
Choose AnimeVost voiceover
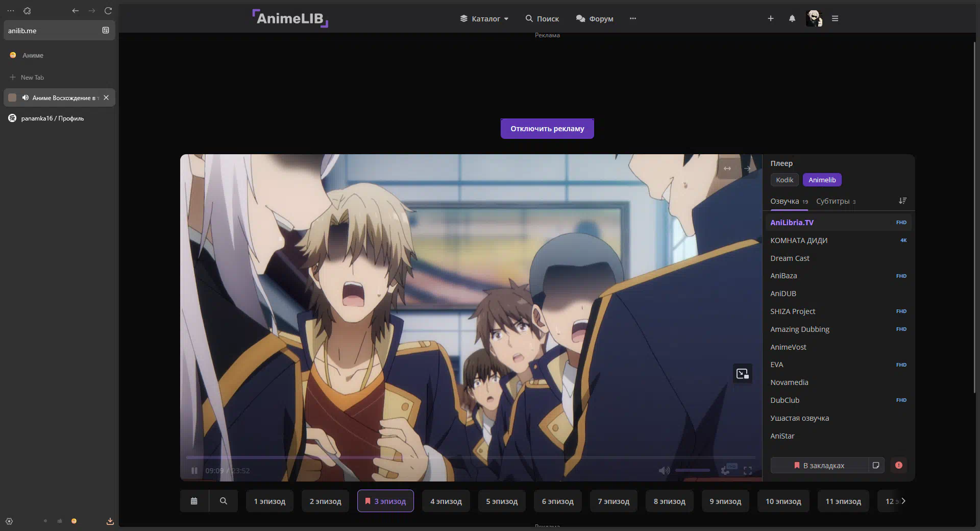click(x=838, y=347)
